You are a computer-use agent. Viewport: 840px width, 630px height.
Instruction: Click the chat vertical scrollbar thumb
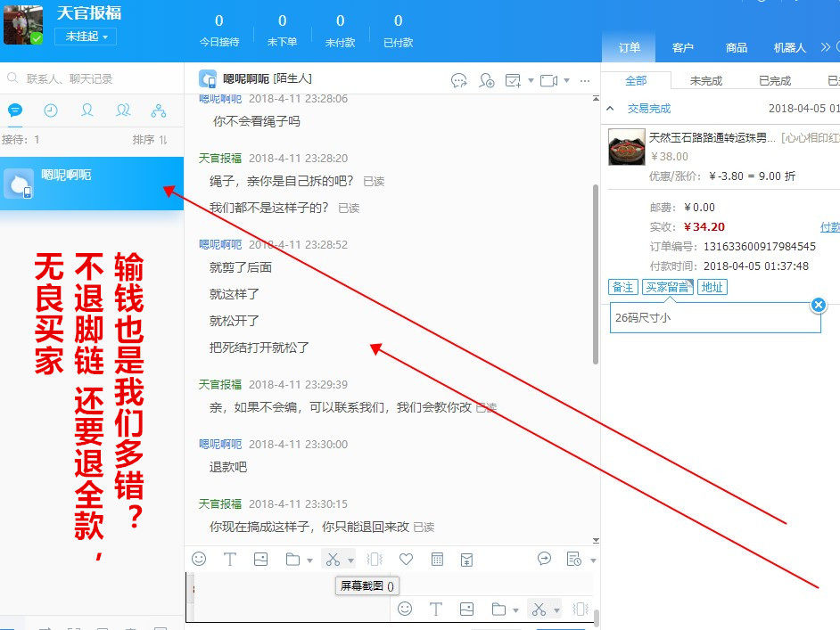595,274
